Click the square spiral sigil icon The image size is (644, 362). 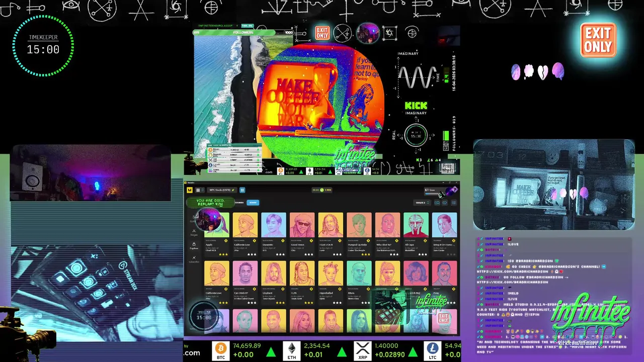point(390,33)
